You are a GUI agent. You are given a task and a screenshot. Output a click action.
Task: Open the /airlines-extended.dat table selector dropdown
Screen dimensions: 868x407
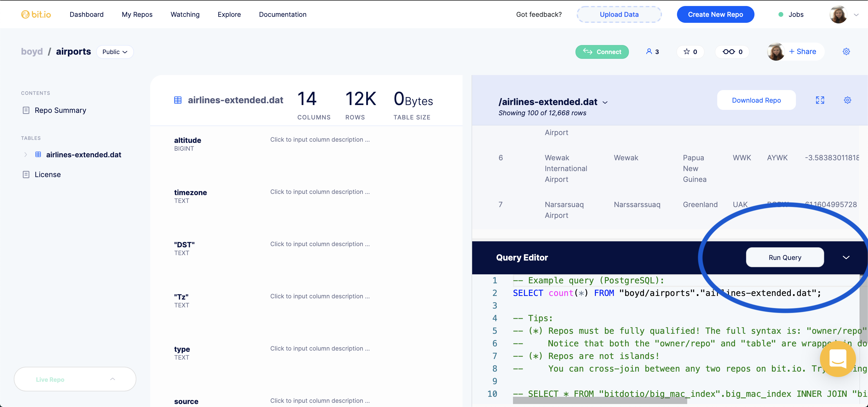(x=605, y=102)
